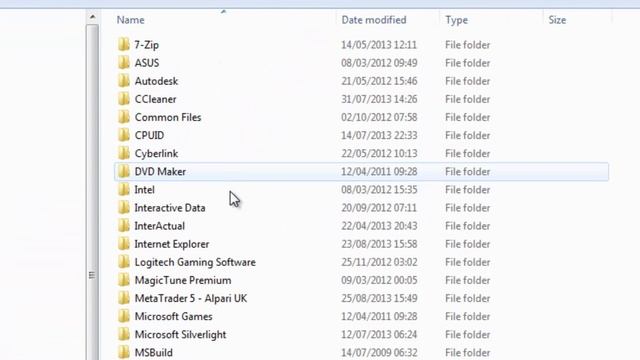Click date 14/07/2013 22:33
The image size is (640, 360).
[379, 135]
